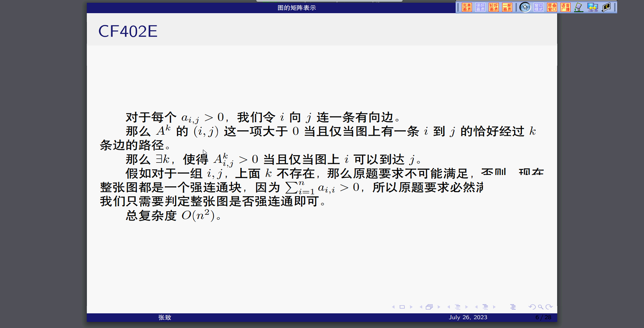Go to previous slide using the arrow before the rectangle icon
The height and width of the screenshot is (328, 644).
(393, 307)
